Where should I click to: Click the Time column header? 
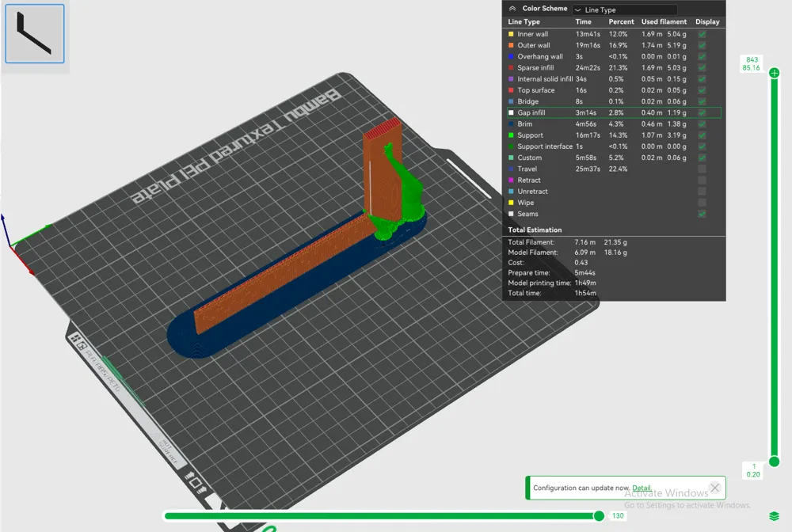tap(583, 21)
